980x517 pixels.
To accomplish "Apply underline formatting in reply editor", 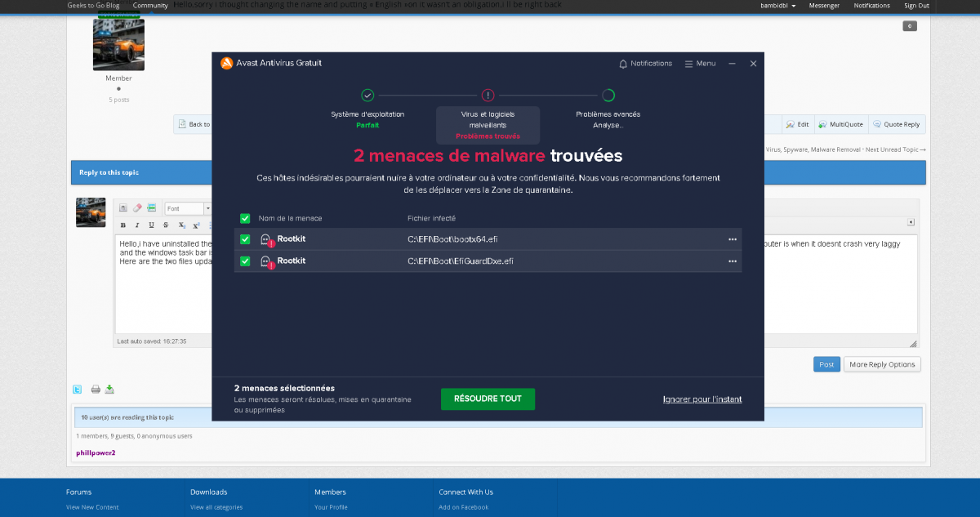I will (151, 225).
